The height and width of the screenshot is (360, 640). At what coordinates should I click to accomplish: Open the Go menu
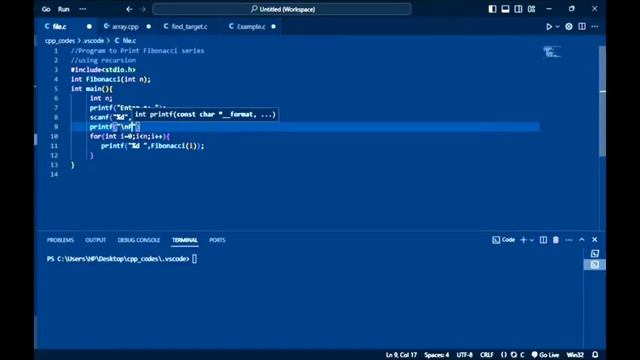point(46,9)
